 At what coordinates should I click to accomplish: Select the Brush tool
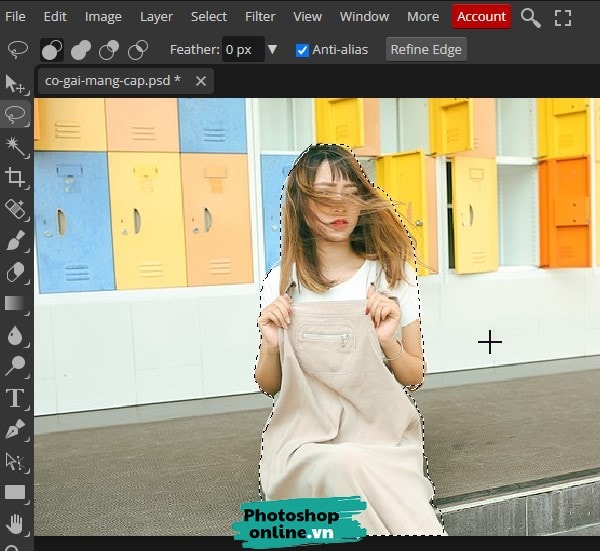tap(15, 241)
